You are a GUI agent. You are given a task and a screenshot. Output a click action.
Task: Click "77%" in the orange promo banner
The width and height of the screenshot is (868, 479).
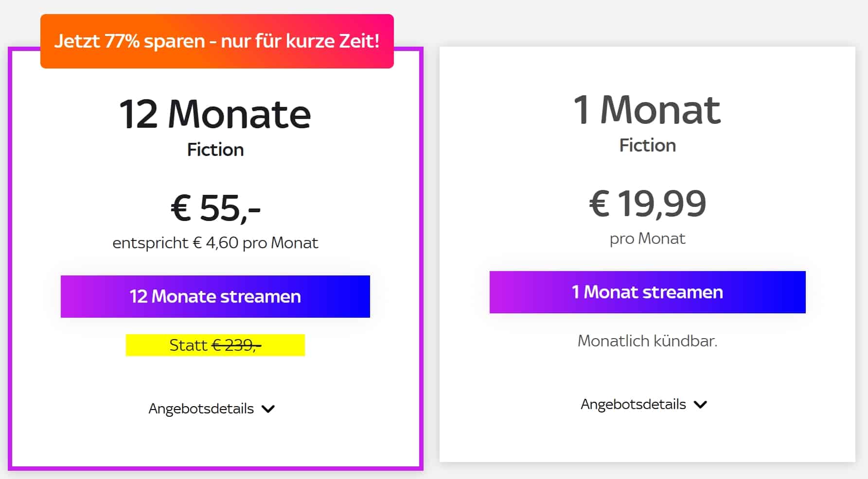[x=122, y=41]
